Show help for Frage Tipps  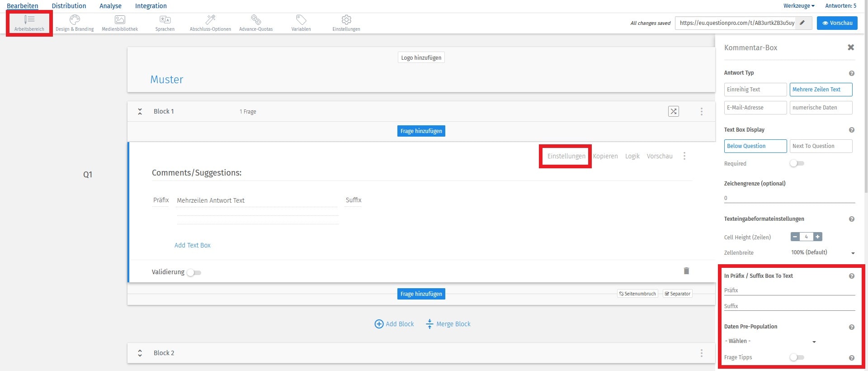click(852, 358)
